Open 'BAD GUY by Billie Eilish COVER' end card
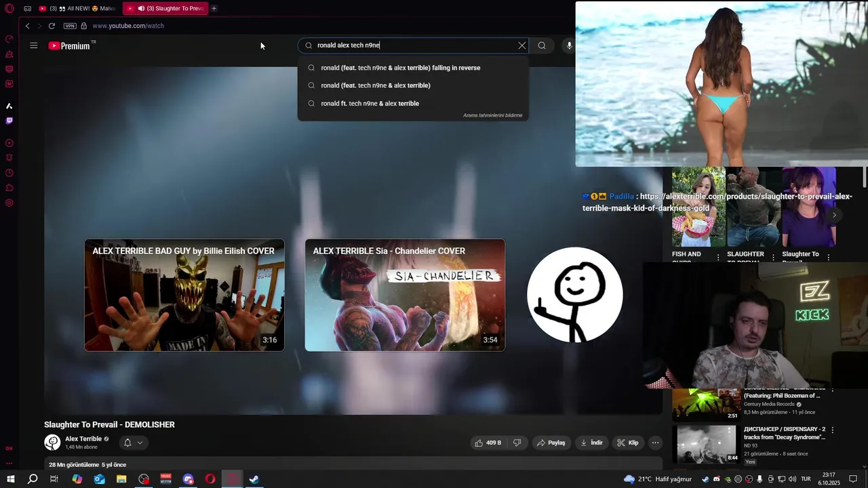This screenshot has height=488, width=868. pyautogui.click(x=184, y=295)
